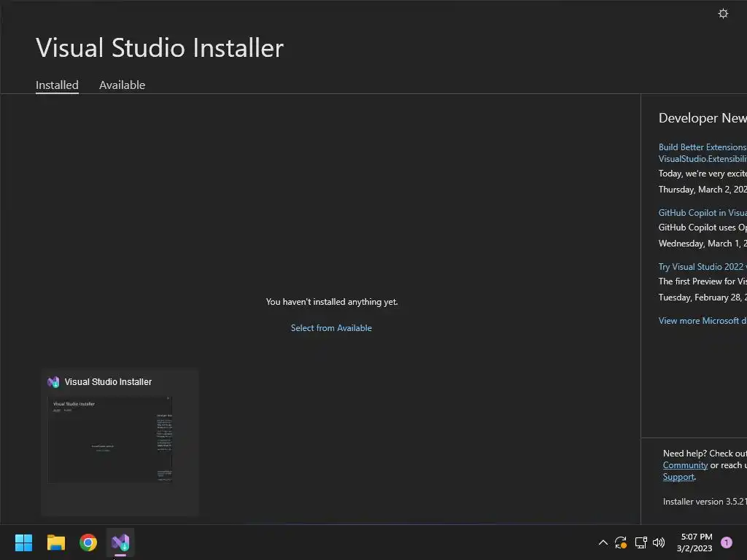This screenshot has height=560, width=747.
Task: Click the 'You haven't installed anything yet.' text
Action: point(332,302)
